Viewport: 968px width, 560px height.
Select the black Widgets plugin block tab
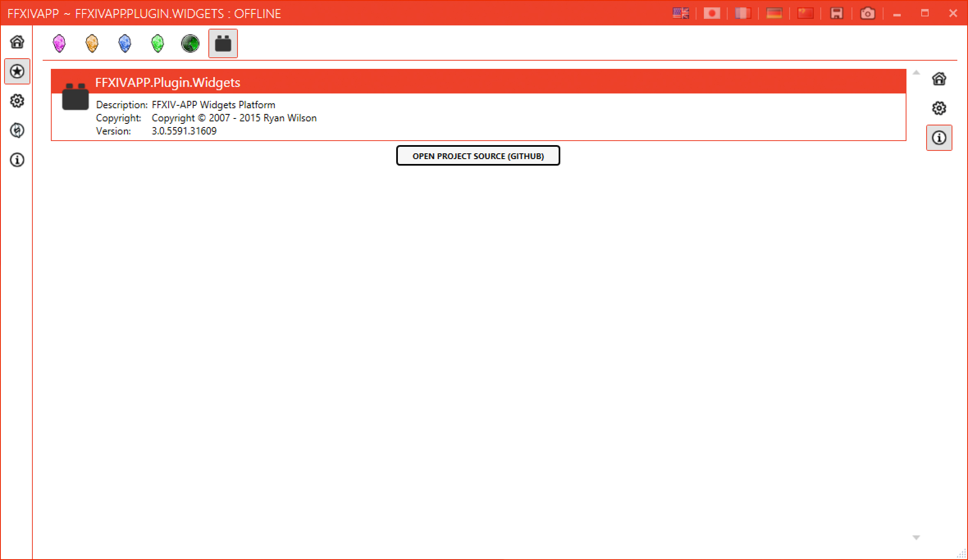pos(223,43)
